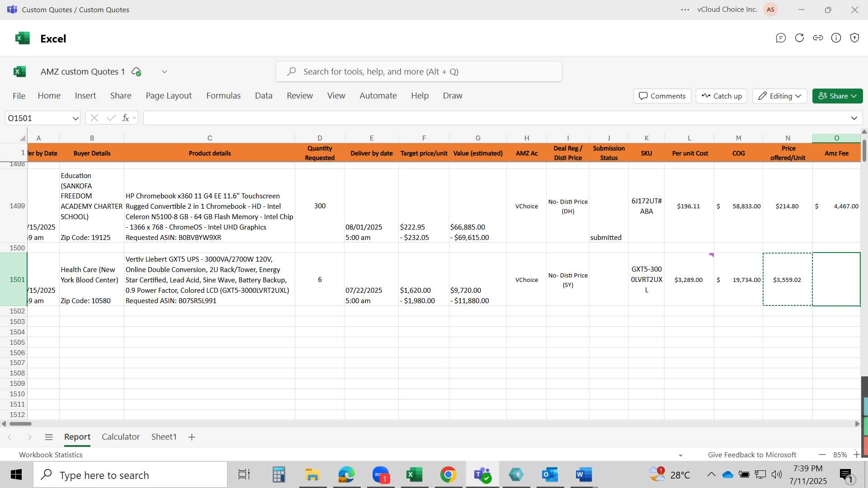
Task: Click the horizontal scrollbar thumb
Action: [20, 424]
